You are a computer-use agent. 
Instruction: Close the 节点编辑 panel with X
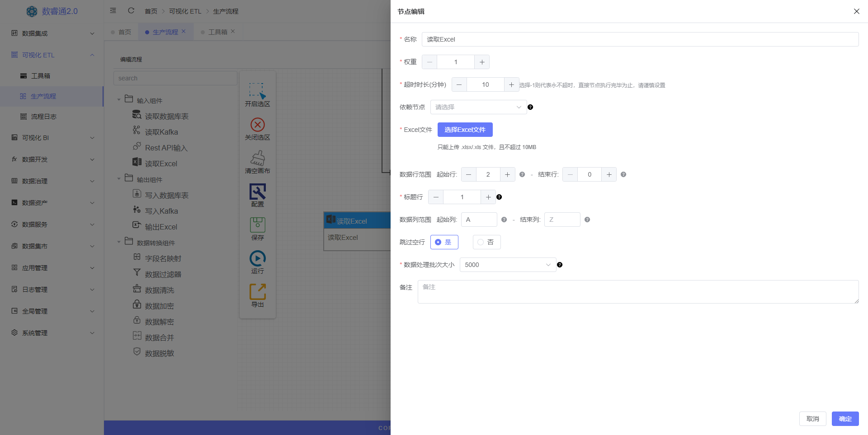pos(856,11)
